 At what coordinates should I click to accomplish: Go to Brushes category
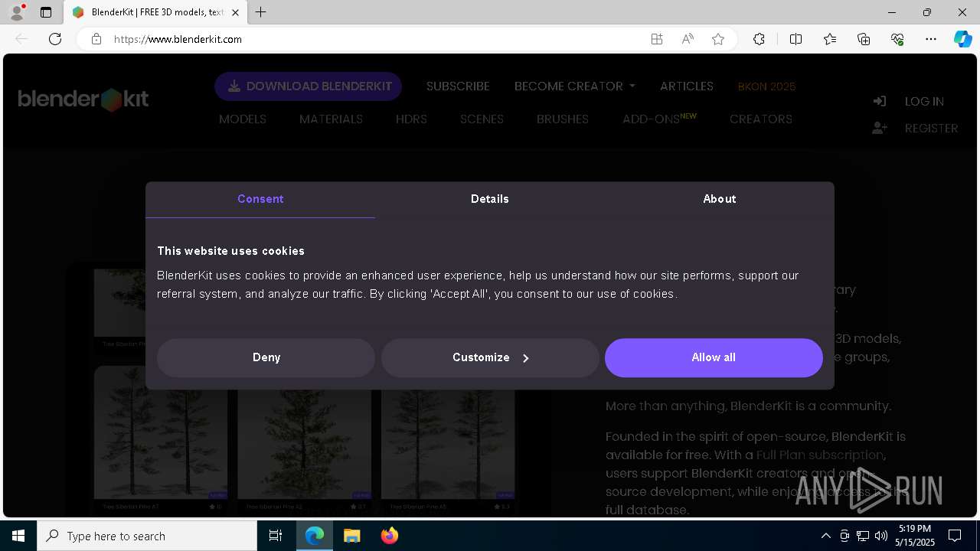pyautogui.click(x=563, y=119)
